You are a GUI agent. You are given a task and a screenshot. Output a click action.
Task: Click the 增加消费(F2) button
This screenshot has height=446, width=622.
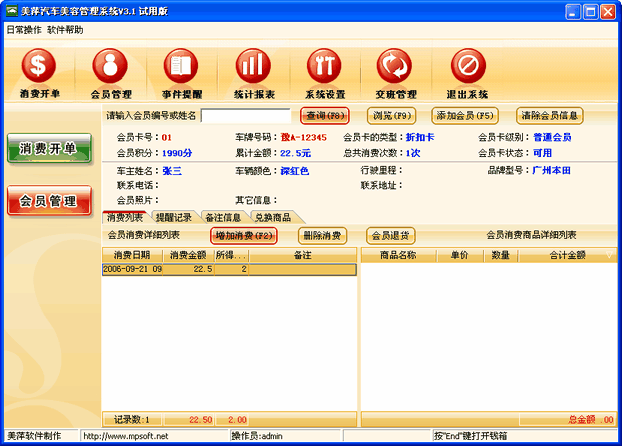click(x=244, y=236)
